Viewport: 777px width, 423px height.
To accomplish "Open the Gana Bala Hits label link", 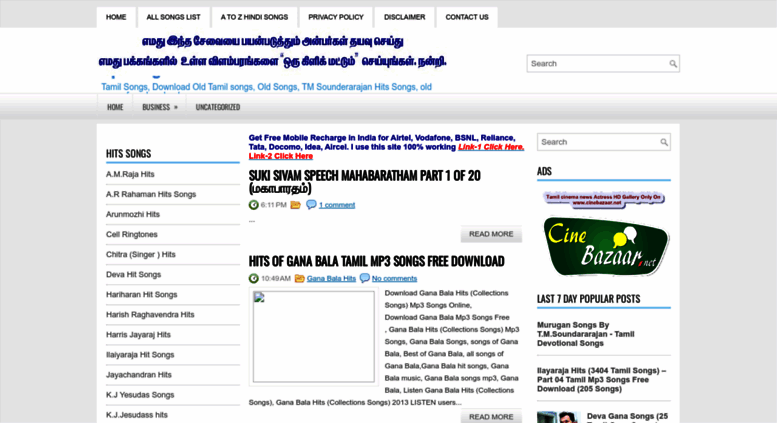I will [331, 278].
